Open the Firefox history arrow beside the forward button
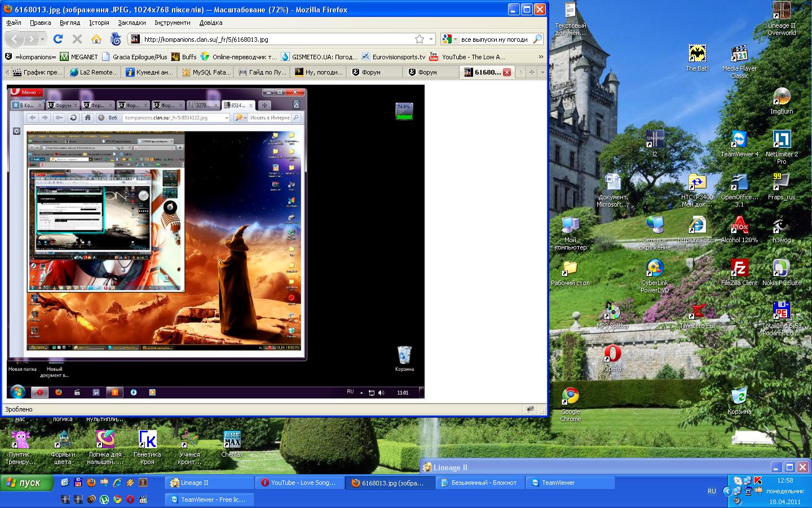Viewport: 812px width, 508px height. tap(42, 39)
